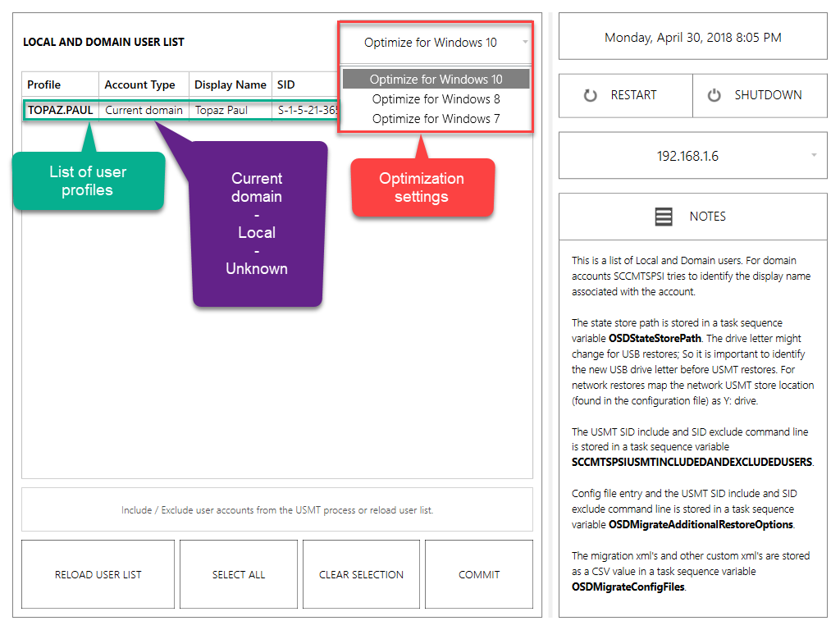Viewport: 840px width, 630px height.
Task: Choose Optimize for Windows 7 option
Action: (436, 119)
